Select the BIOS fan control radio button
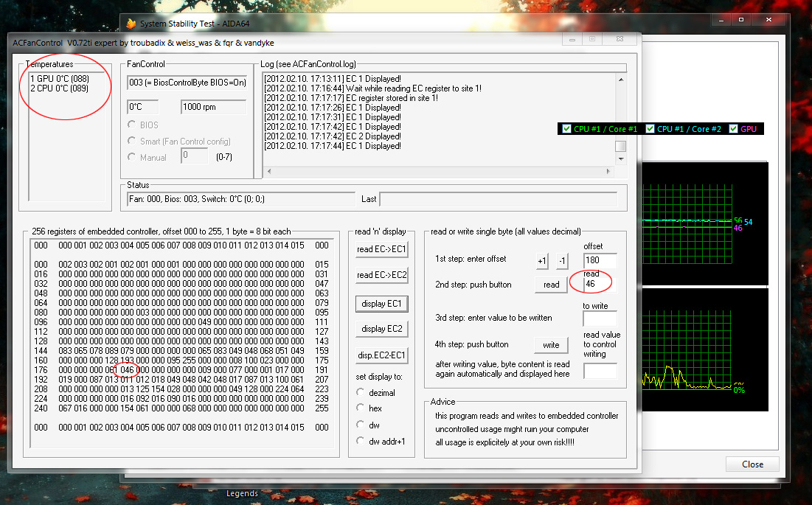The height and width of the screenshot is (505, 812). pyautogui.click(x=131, y=125)
